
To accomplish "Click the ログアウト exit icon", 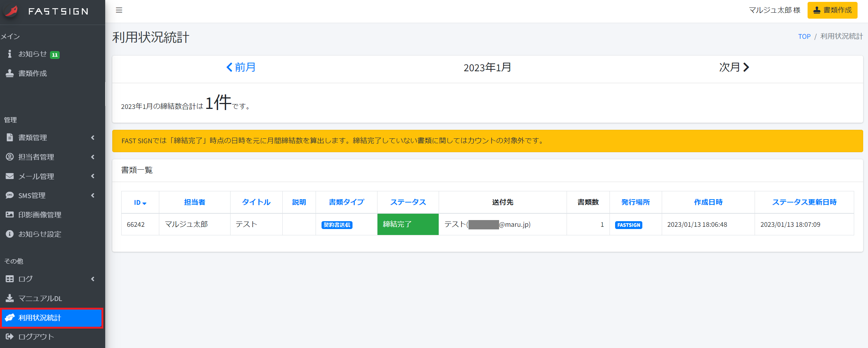I will pyautogui.click(x=10, y=337).
